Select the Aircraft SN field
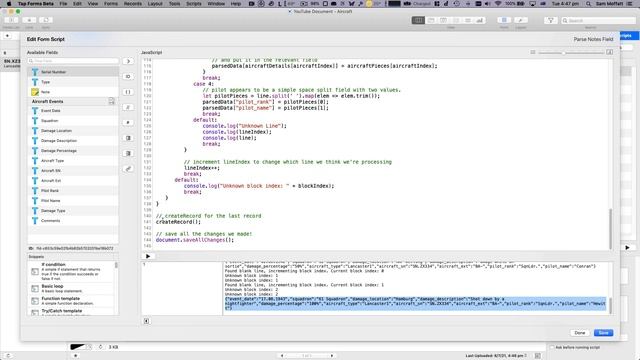 pos(73,171)
